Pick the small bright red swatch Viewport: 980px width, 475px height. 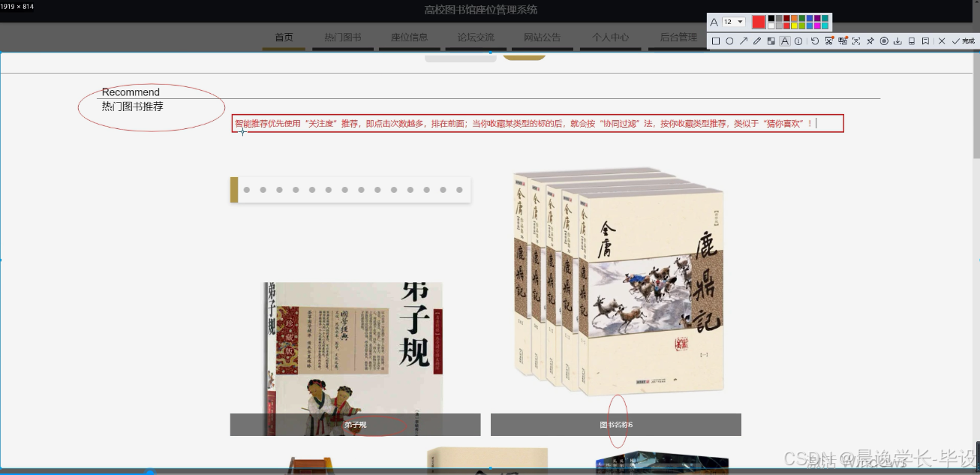click(x=786, y=26)
